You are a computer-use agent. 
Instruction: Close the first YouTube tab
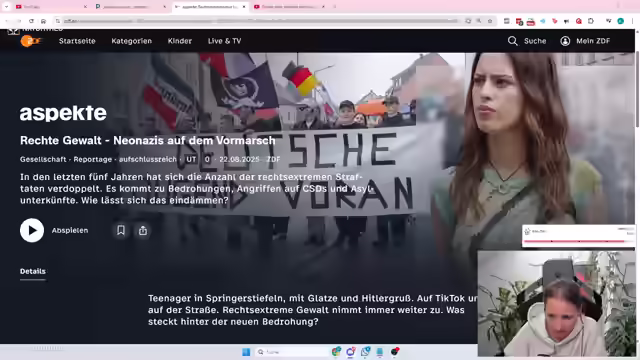tap(85, 7)
